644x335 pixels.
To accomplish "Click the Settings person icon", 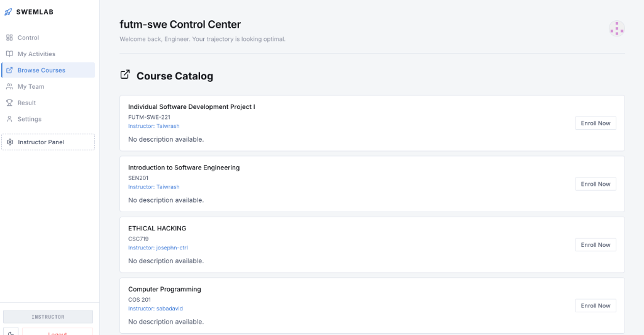I will (x=9, y=119).
